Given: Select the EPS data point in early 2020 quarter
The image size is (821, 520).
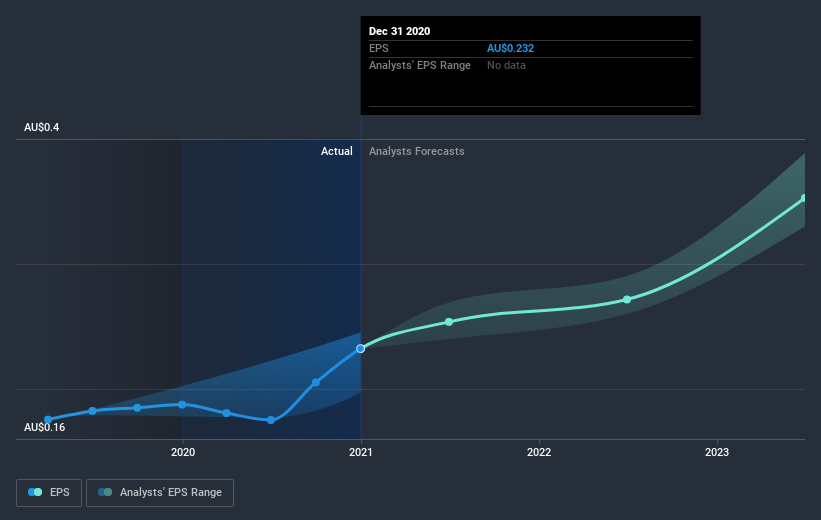Looking at the screenshot, I should pyautogui.click(x=226, y=413).
